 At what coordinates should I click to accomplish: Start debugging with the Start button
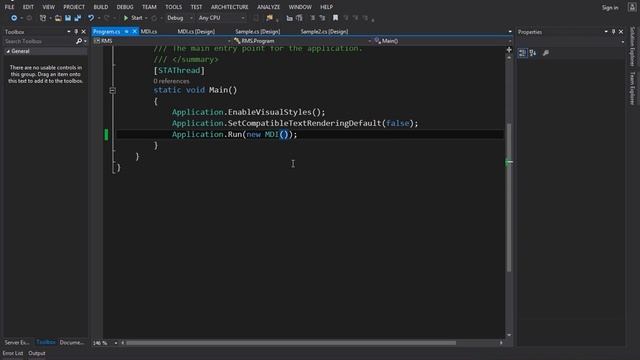[133, 18]
